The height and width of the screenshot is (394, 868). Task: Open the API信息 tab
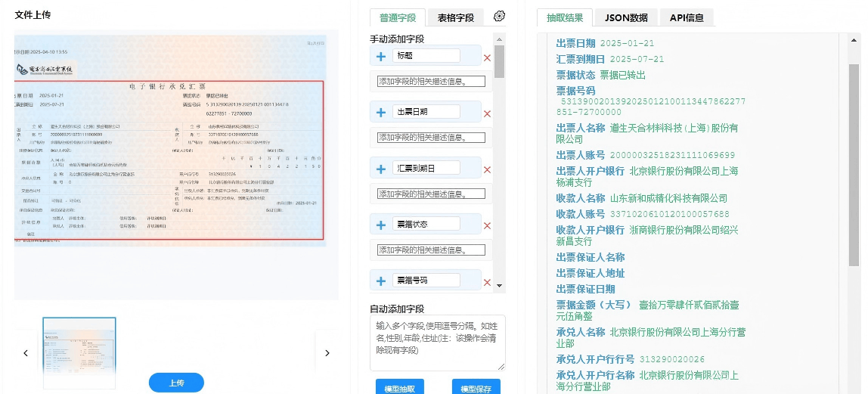(686, 18)
